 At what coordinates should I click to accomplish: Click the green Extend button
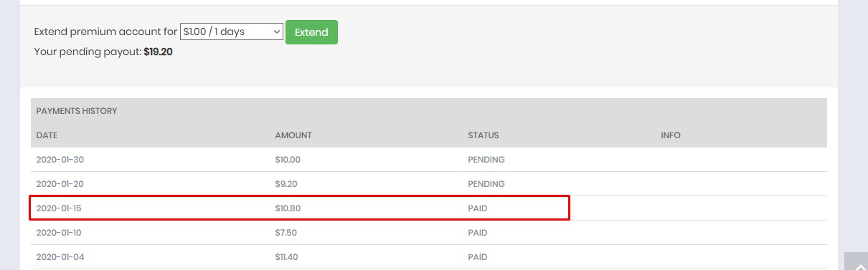[311, 32]
